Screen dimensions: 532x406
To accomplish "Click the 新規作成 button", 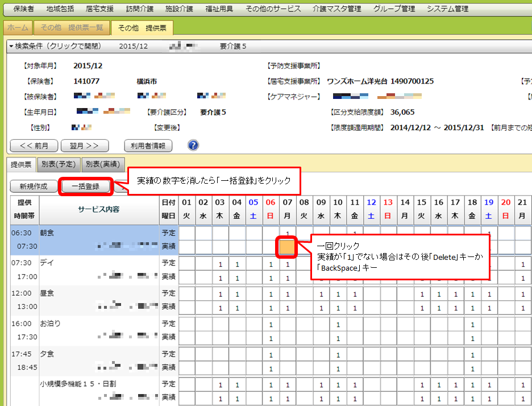I will 33,186.
